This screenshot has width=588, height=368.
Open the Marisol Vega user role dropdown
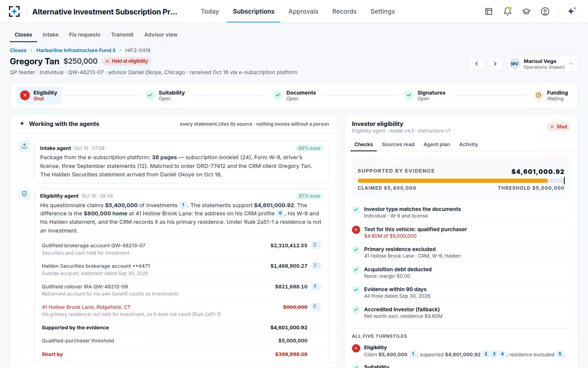(542, 64)
